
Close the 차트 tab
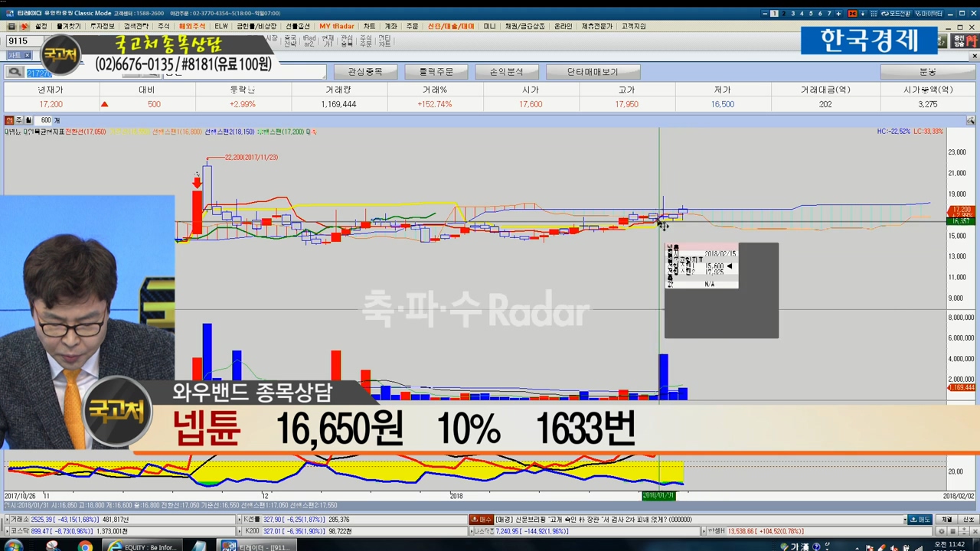pos(28,55)
